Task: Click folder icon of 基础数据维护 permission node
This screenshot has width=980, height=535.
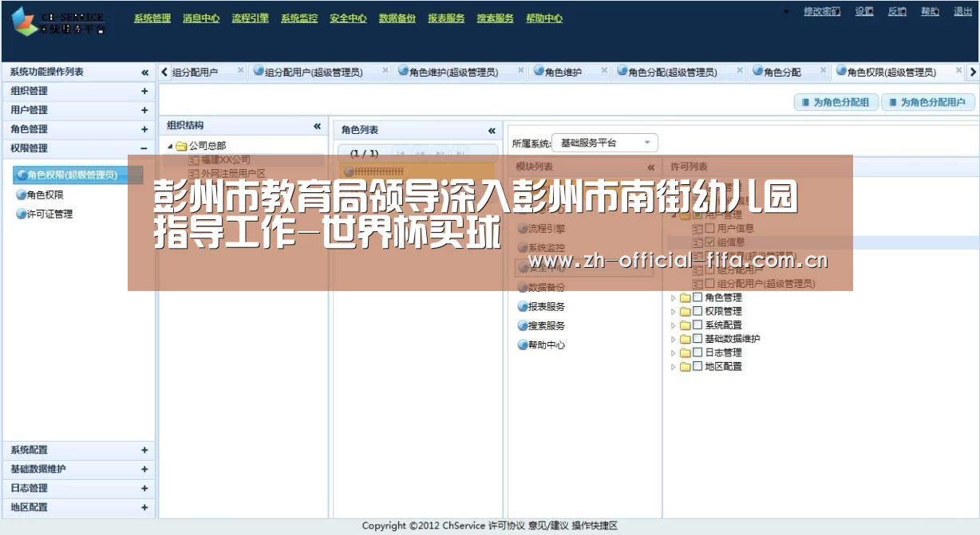Action: coord(685,339)
